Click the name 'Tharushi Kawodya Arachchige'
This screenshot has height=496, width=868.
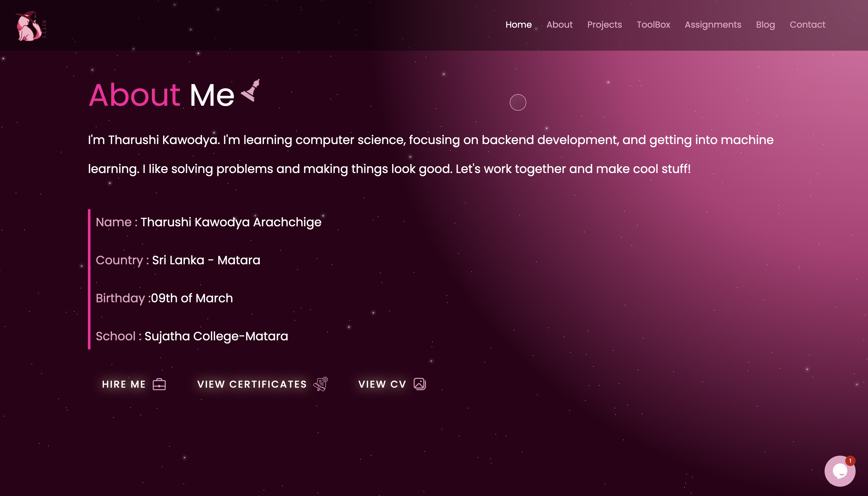(x=231, y=222)
